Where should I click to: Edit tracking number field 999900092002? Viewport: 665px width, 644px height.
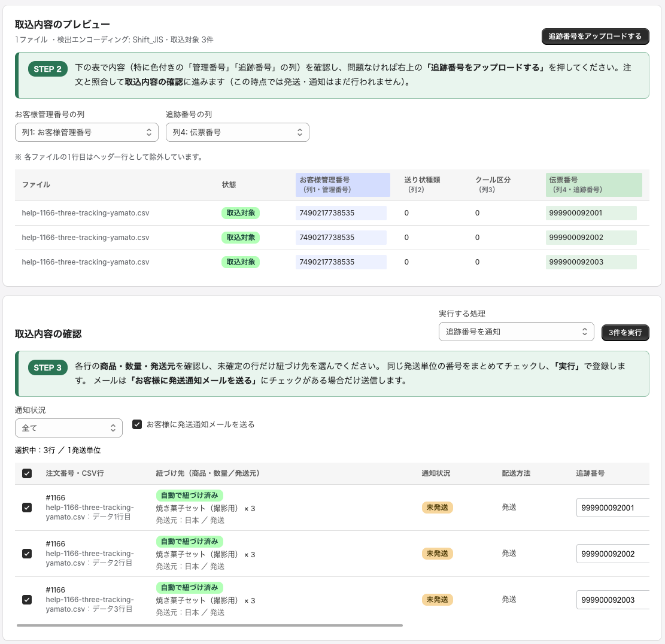[613, 554]
